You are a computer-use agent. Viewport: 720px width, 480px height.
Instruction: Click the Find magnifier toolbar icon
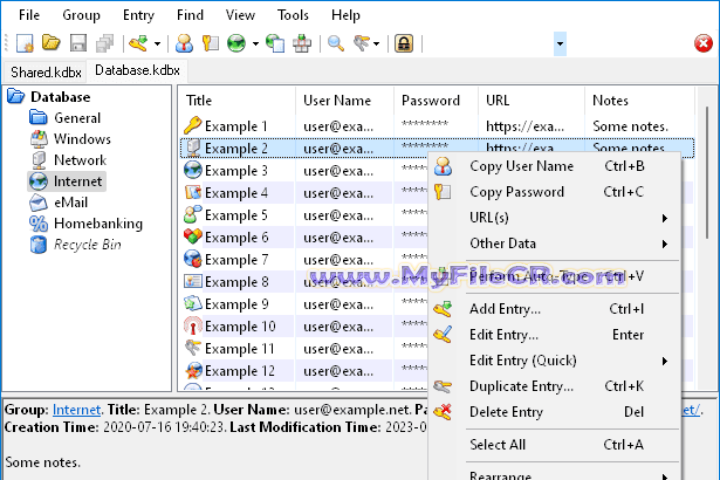pyautogui.click(x=336, y=44)
